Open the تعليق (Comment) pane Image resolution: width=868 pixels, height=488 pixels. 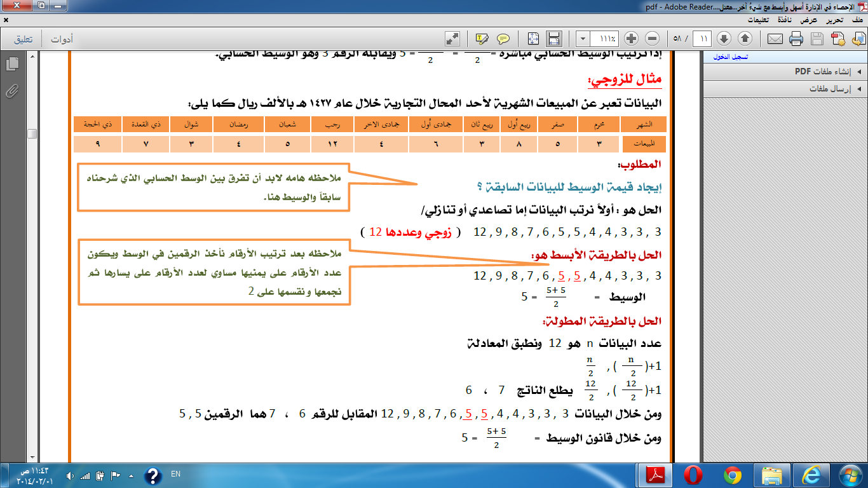tap(24, 39)
